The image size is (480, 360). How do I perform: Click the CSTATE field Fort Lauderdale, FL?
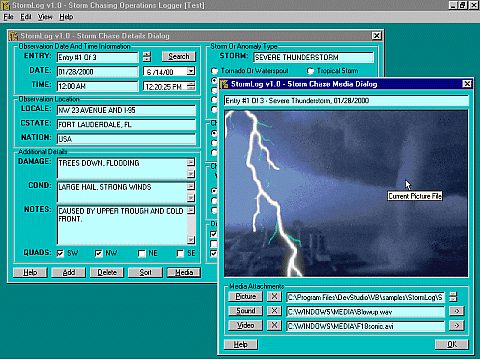pyautogui.click(x=126, y=125)
